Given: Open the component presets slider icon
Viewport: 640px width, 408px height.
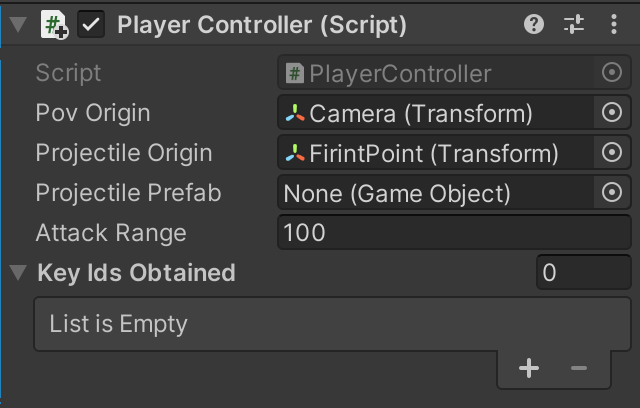Looking at the screenshot, I should click(x=573, y=26).
